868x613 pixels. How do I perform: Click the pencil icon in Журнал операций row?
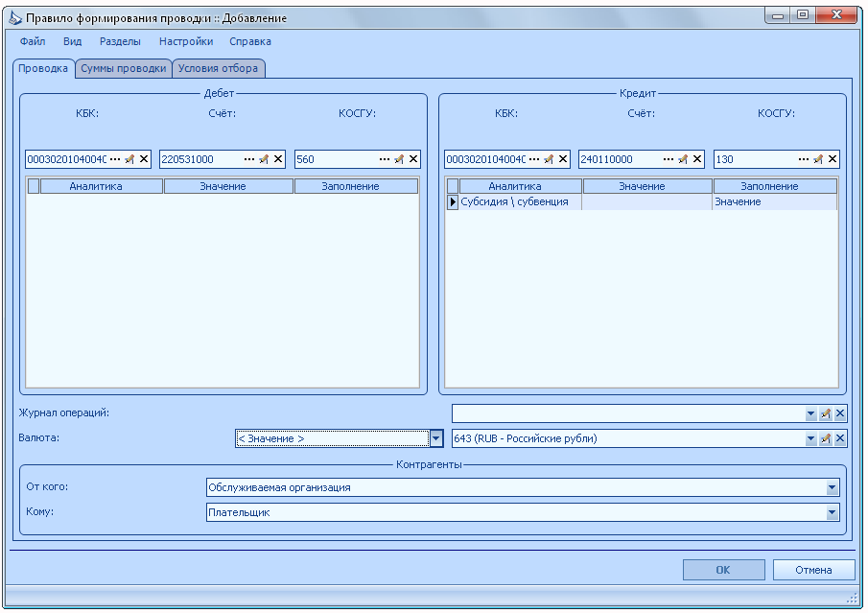click(x=826, y=413)
